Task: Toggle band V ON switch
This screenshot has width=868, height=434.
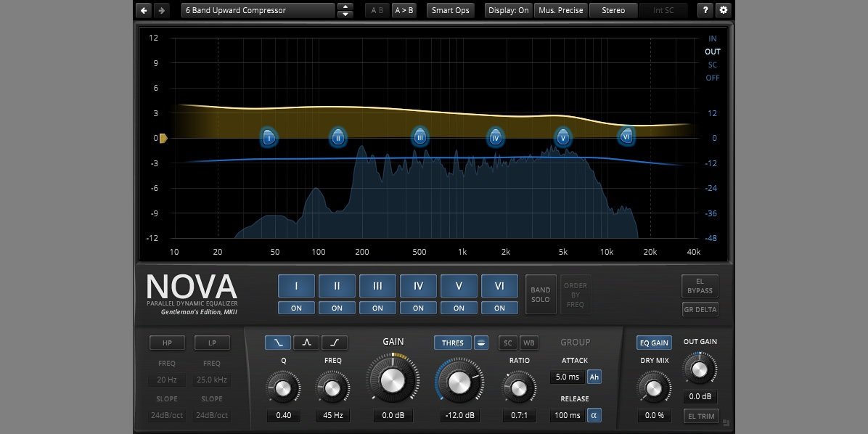Action: 459,308
